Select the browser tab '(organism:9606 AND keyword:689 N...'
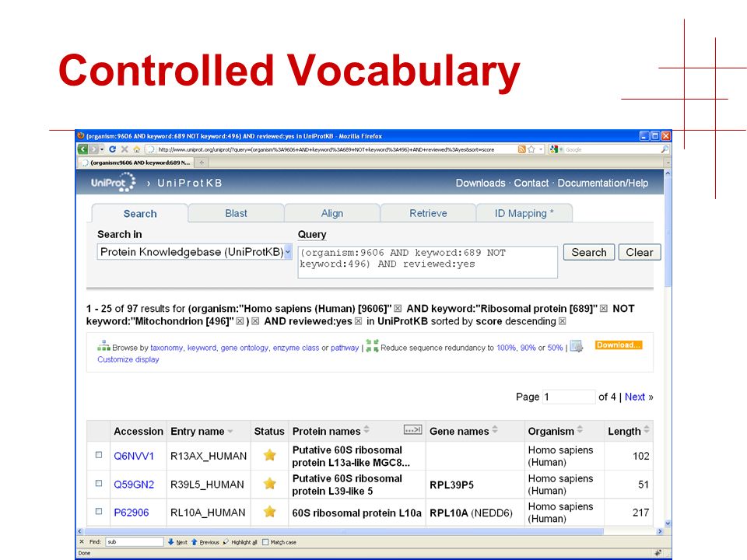Screen dimensions: 747x560 [x=137, y=163]
